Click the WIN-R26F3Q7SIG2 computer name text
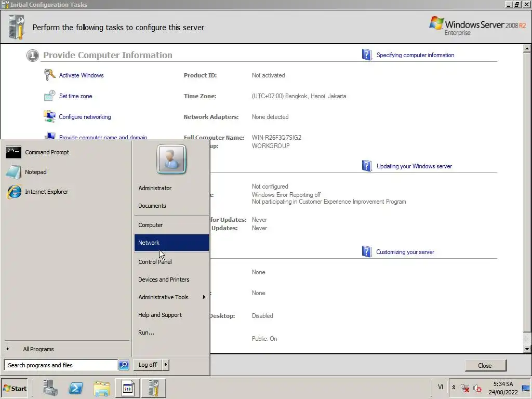Viewport: 532px width, 399px height. tap(276, 137)
